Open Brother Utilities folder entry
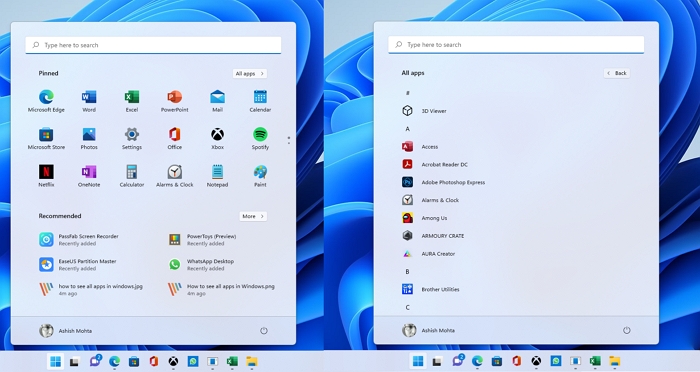 [x=431, y=289]
